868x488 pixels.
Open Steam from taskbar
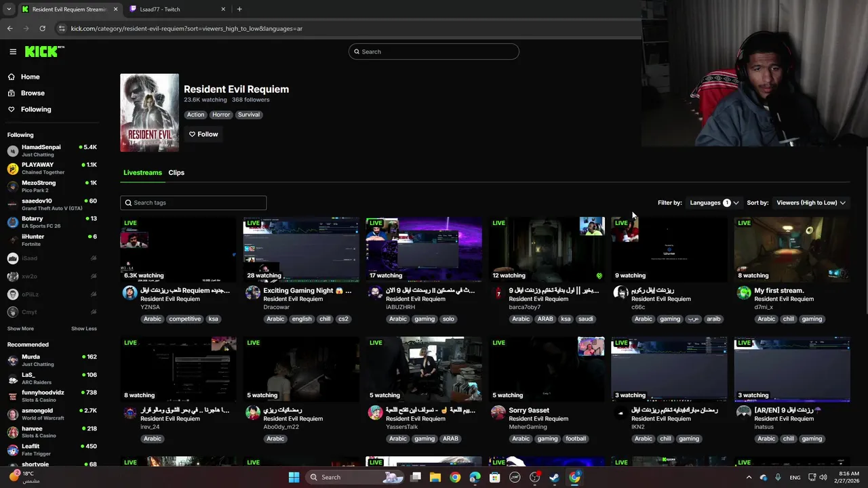pyautogui.click(x=554, y=477)
